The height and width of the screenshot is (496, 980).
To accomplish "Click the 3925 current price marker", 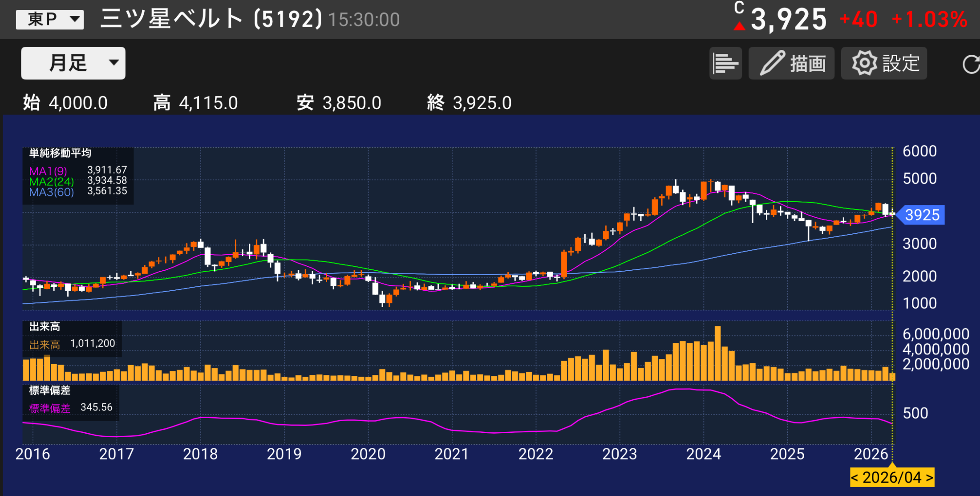I will [x=920, y=215].
